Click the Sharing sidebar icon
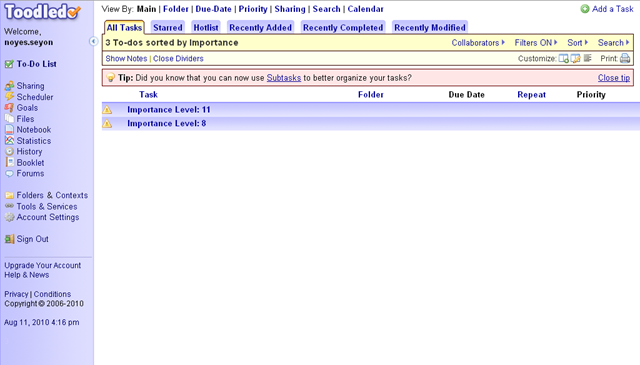 pos(9,86)
